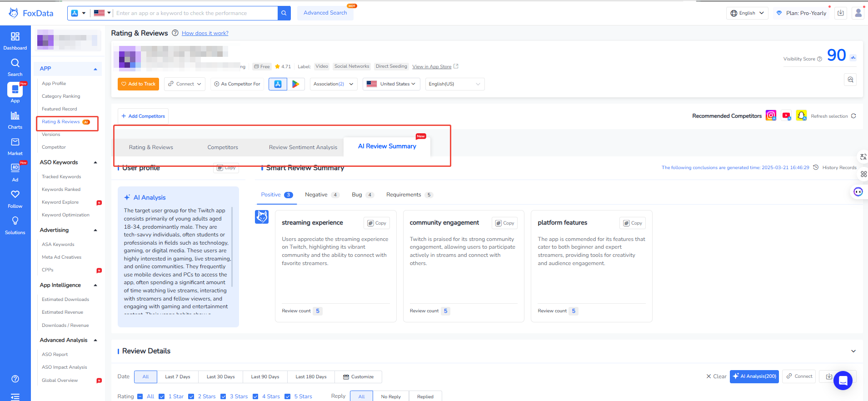Click the AI Analysis(200) button

click(754, 376)
